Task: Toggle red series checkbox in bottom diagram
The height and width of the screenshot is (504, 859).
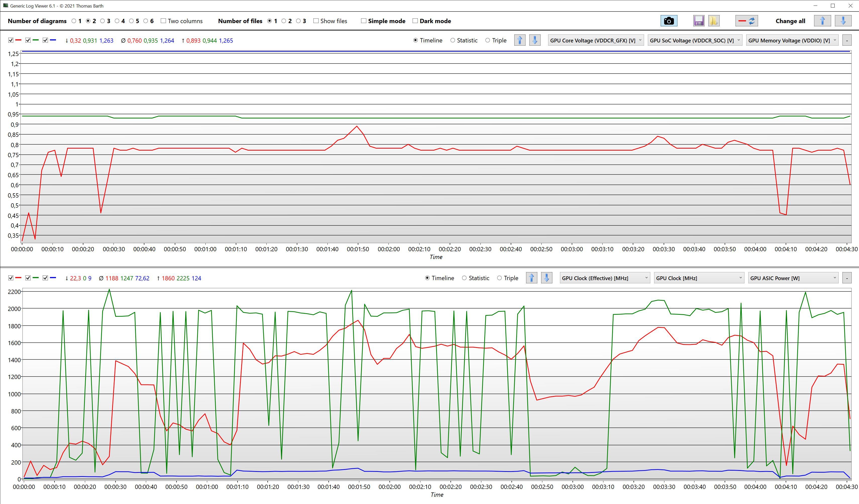Action: point(11,278)
